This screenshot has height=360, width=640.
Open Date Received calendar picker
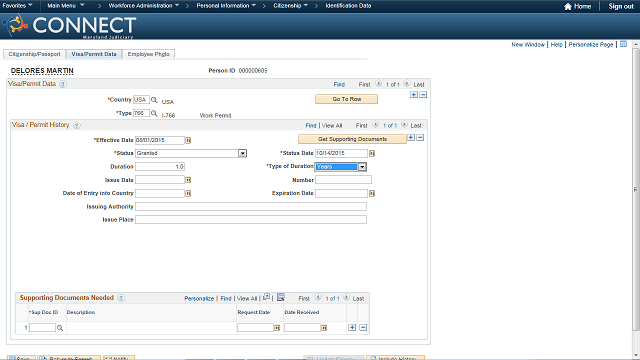click(x=324, y=328)
